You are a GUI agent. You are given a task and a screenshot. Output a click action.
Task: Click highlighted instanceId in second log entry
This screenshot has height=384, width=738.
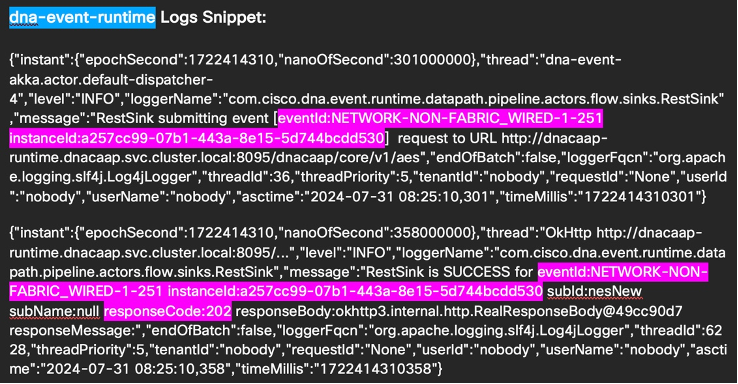355,291
